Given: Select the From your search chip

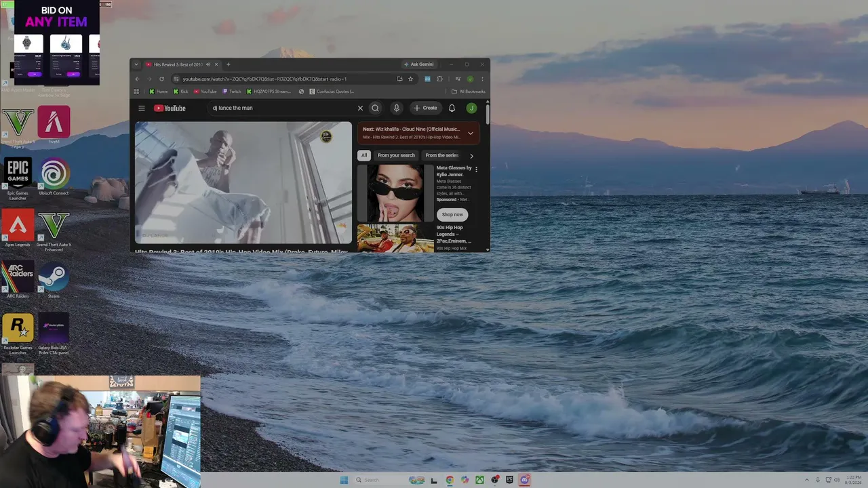Looking at the screenshot, I should point(396,155).
